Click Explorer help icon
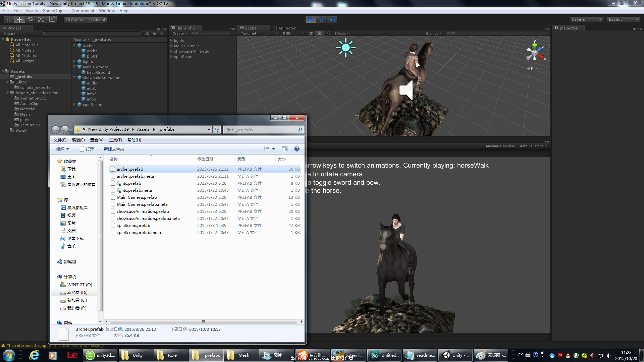Image resolution: width=644 pixels, height=362 pixels. [297, 149]
